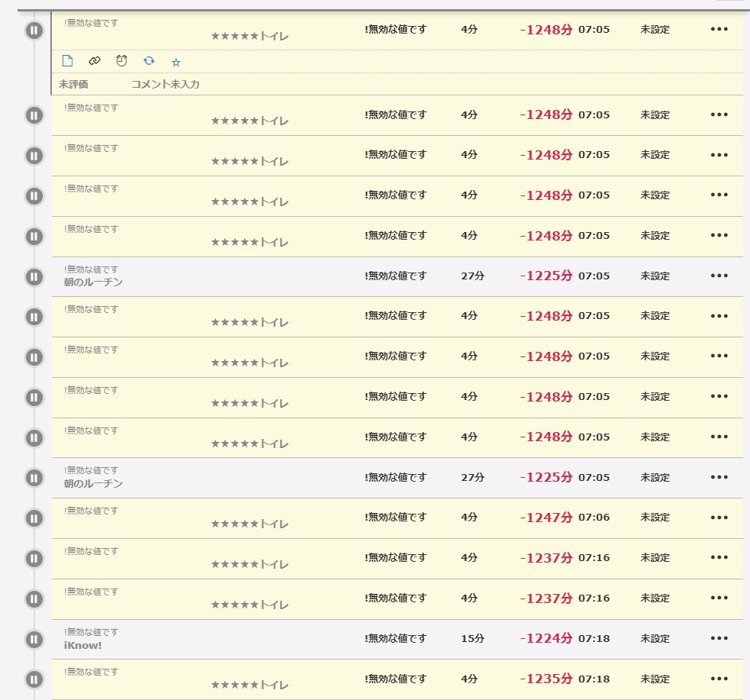This screenshot has height=700, width=750.
Task: Click the chain link icon in expanded task
Action: (95, 61)
